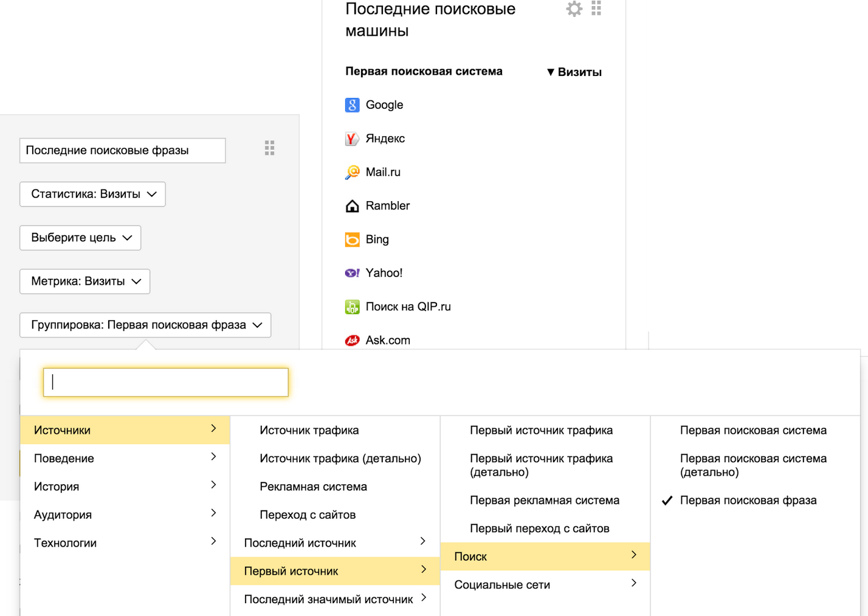Expand the Первый источник submenu
Screen dimensions: 868x616
335,571
